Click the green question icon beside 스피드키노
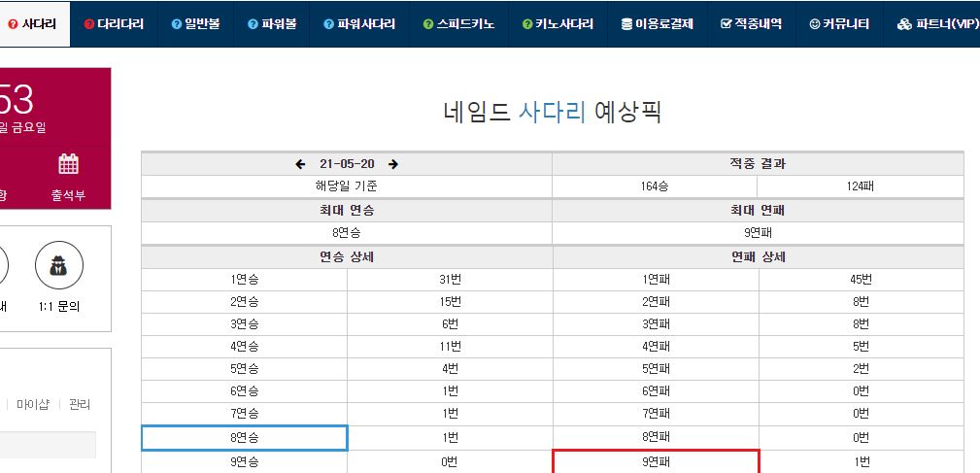Image resolution: width=980 pixels, height=473 pixels. [x=428, y=24]
